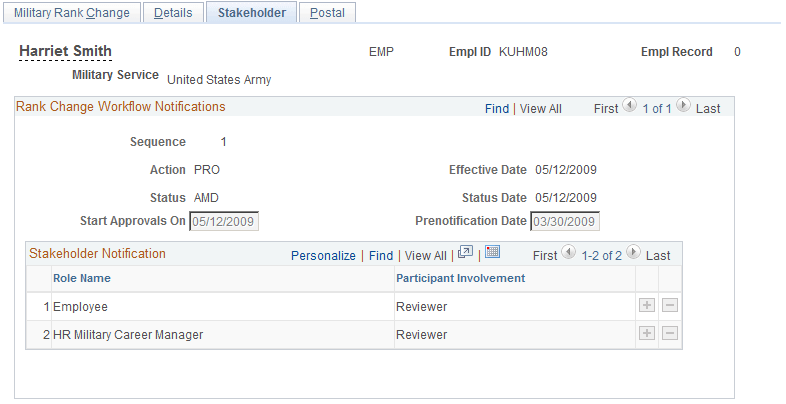Delete the Employee role row
This screenshot has height=404, width=786.
click(x=670, y=306)
